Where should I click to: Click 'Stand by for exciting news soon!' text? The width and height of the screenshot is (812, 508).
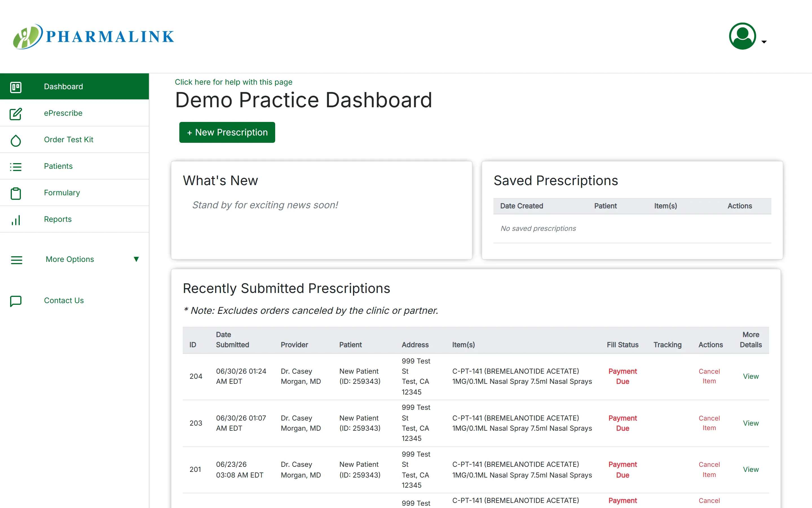point(265,205)
